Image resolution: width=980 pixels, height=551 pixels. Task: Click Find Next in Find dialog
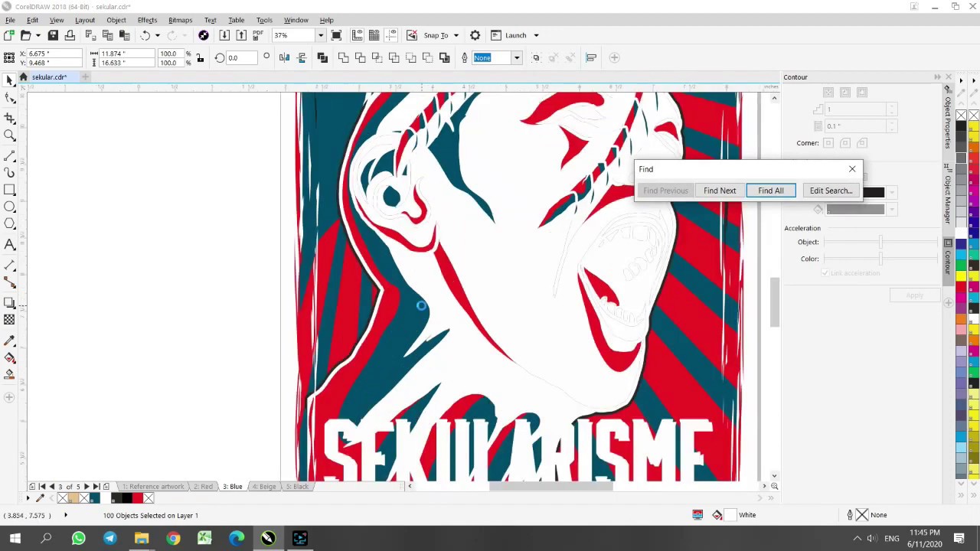click(720, 191)
